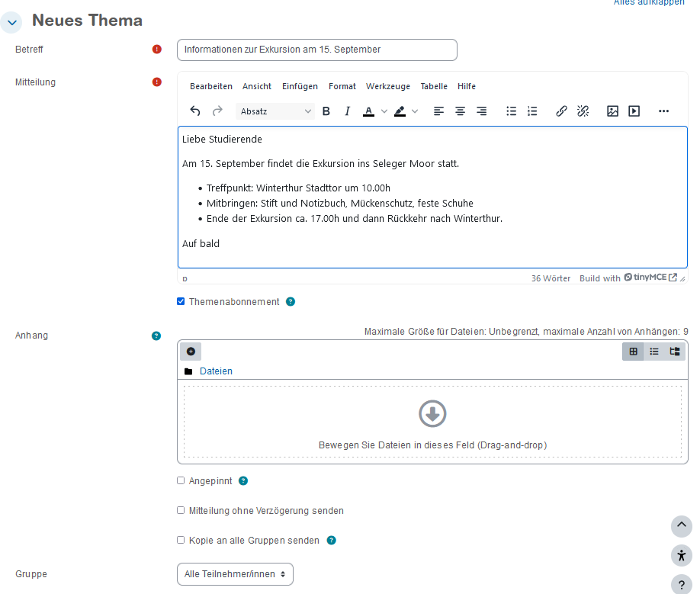Image resolution: width=700 pixels, height=594 pixels.
Task: Toggle bold formatting in the editor
Action: tap(326, 111)
